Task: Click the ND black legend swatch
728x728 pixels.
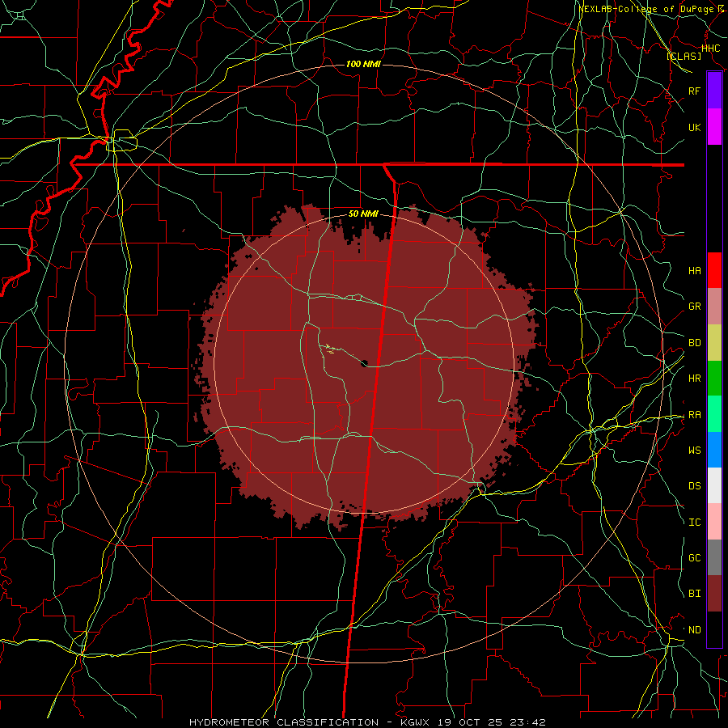Action: 714,629
